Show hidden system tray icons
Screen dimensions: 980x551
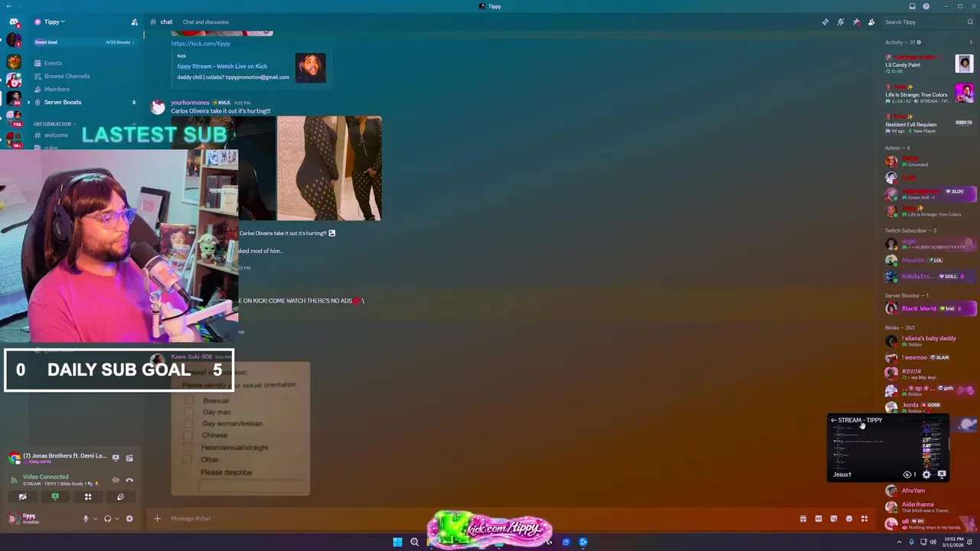(900, 542)
